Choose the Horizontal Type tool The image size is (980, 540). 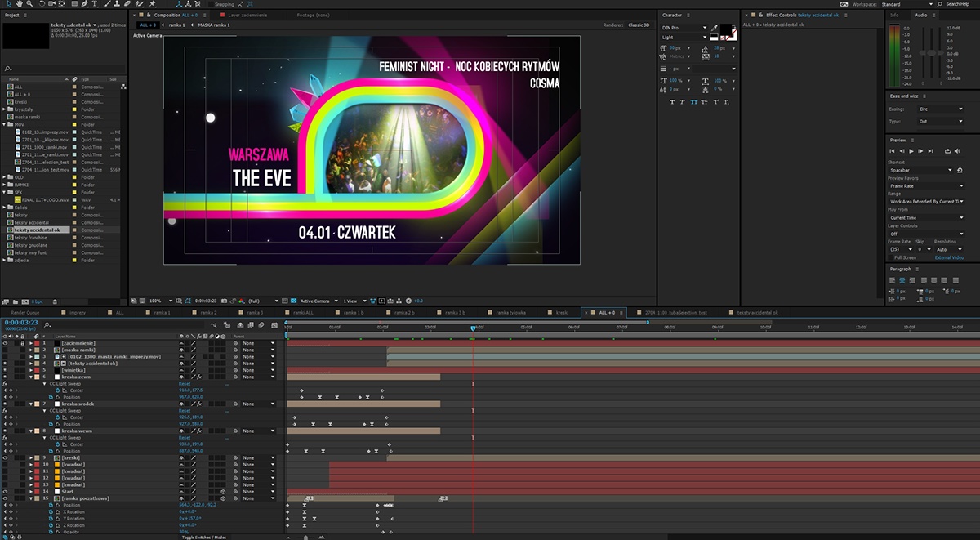coord(95,4)
